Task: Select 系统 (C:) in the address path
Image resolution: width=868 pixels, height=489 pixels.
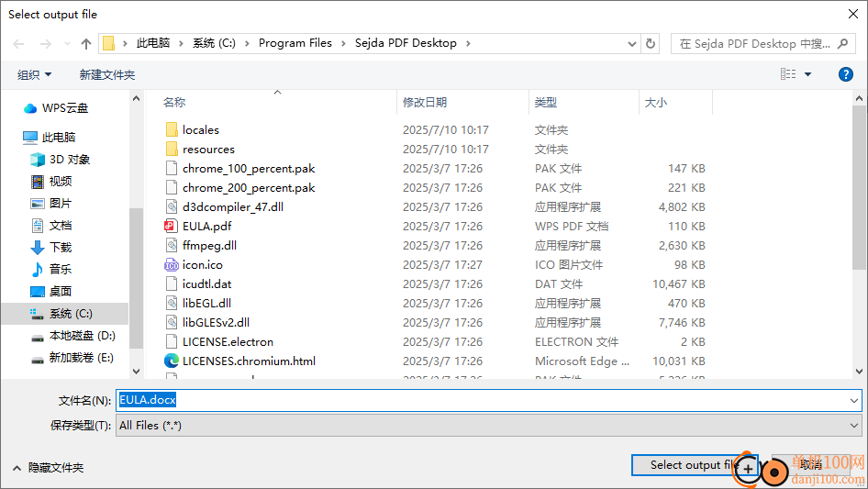Action: [214, 43]
